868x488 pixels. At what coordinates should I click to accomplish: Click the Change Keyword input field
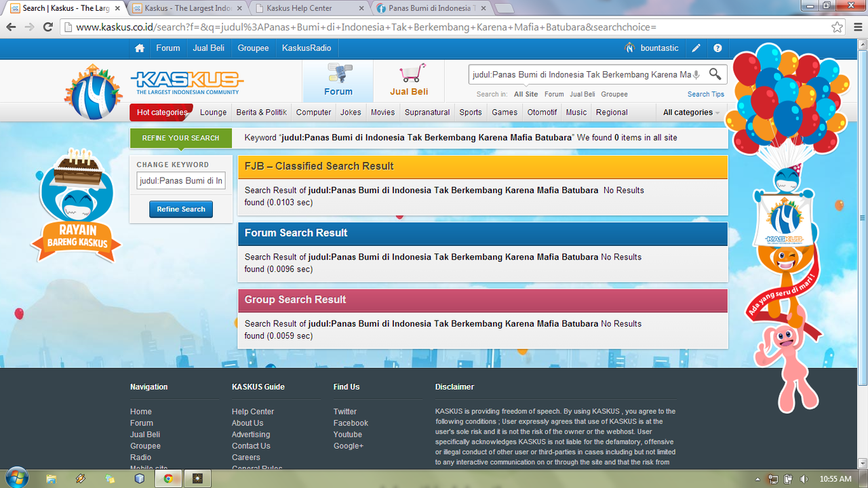(181, 181)
